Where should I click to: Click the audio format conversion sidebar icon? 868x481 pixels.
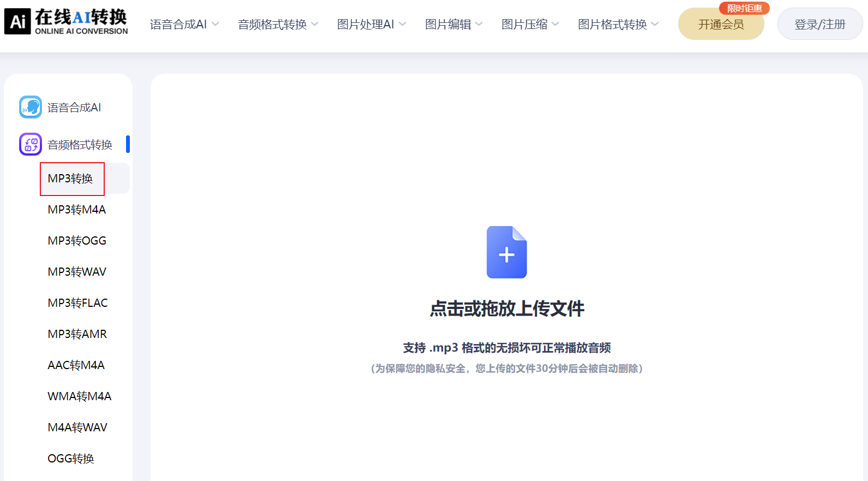(31, 144)
